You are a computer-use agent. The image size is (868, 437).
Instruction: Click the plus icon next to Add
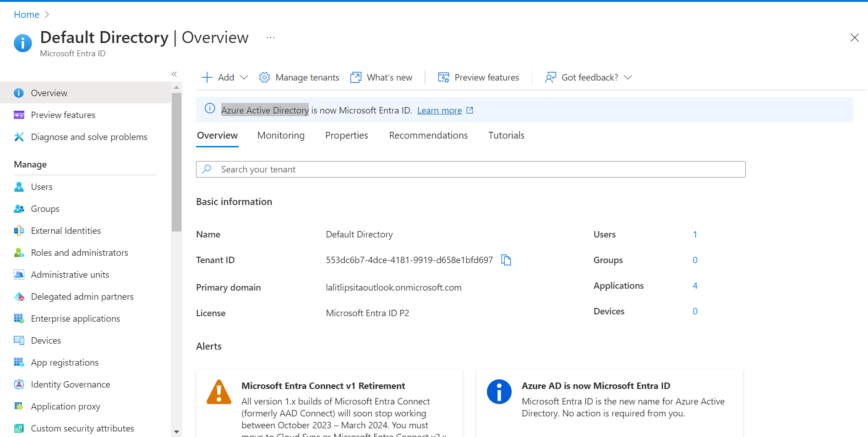(x=207, y=77)
